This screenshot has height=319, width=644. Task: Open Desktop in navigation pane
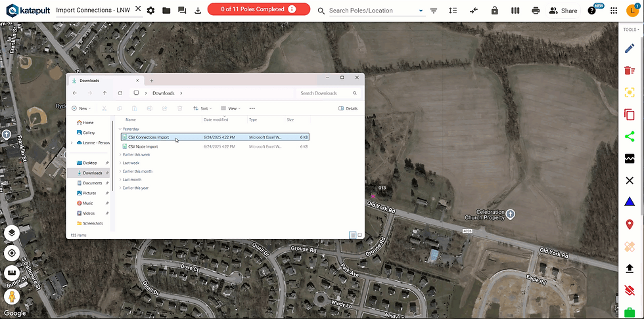pos(90,163)
